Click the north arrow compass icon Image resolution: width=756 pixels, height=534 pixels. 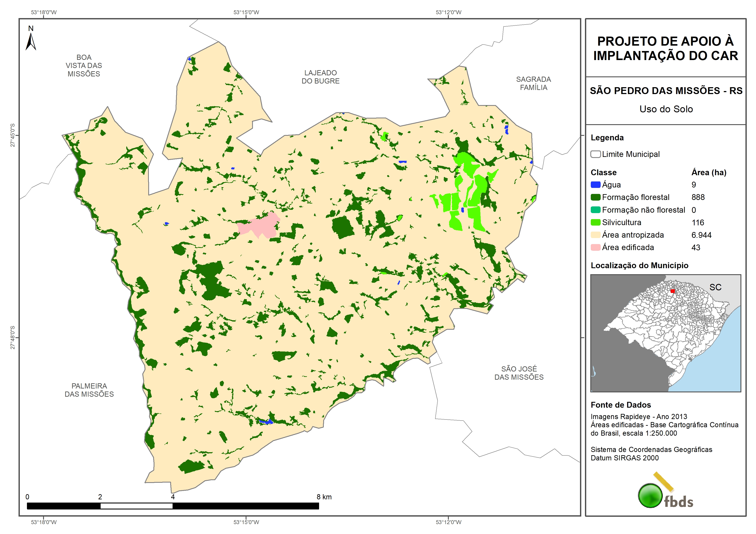(31, 40)
